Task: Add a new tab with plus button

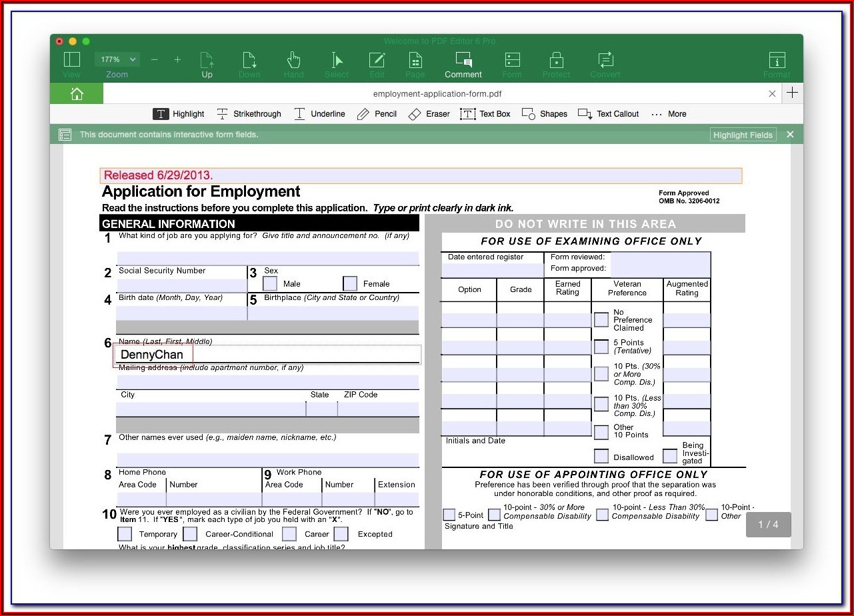Action: click(792, 93)
